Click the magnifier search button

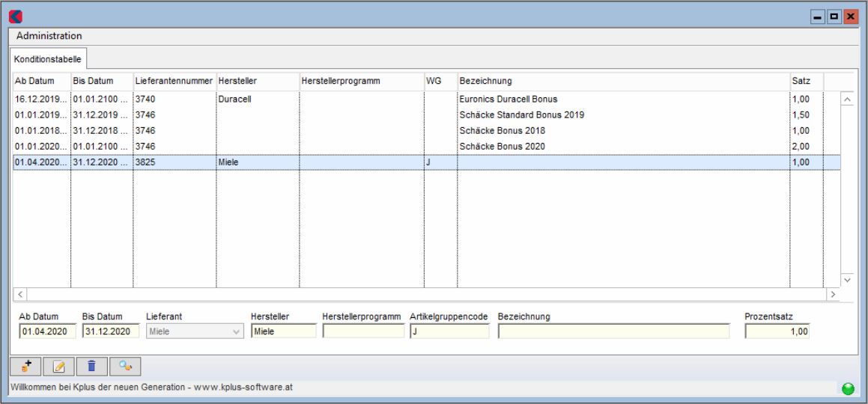click(125, 366)
